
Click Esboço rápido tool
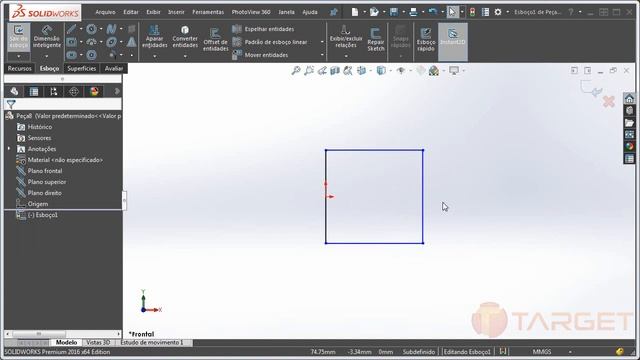pos(426,39)
